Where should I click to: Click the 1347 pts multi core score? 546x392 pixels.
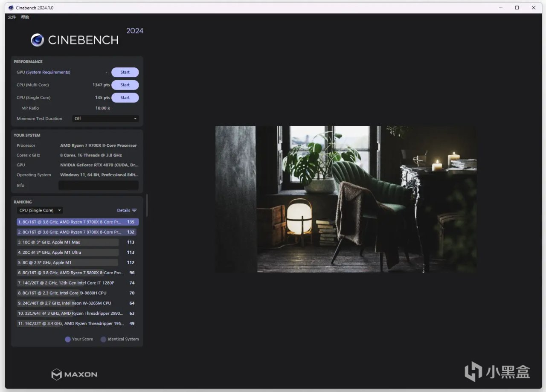pos(101,85)
